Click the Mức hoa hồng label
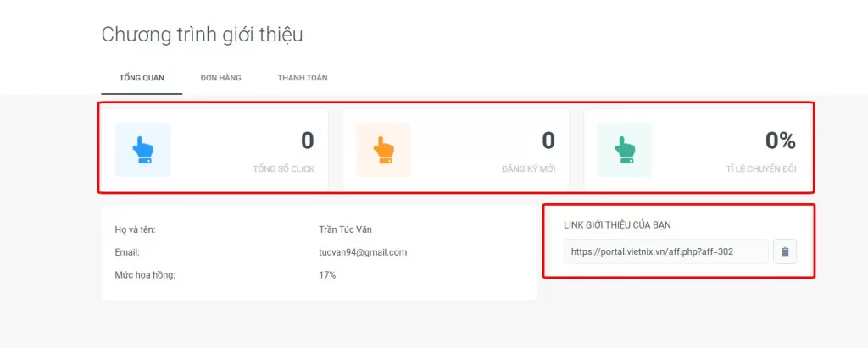Image resolution: width=868 pixels, height=348 pixels. tap(145, 275)
